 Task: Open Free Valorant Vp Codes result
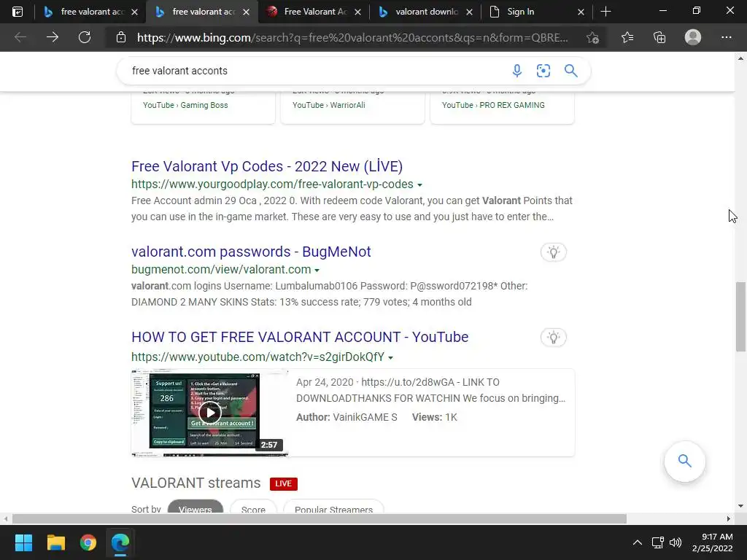tap(267, 166)
